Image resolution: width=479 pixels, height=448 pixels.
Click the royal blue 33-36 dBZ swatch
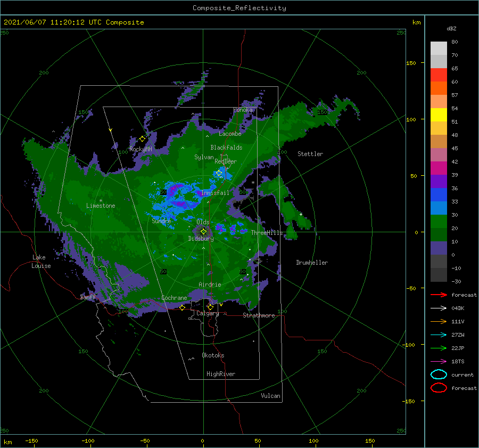click(x=439, y=194)
